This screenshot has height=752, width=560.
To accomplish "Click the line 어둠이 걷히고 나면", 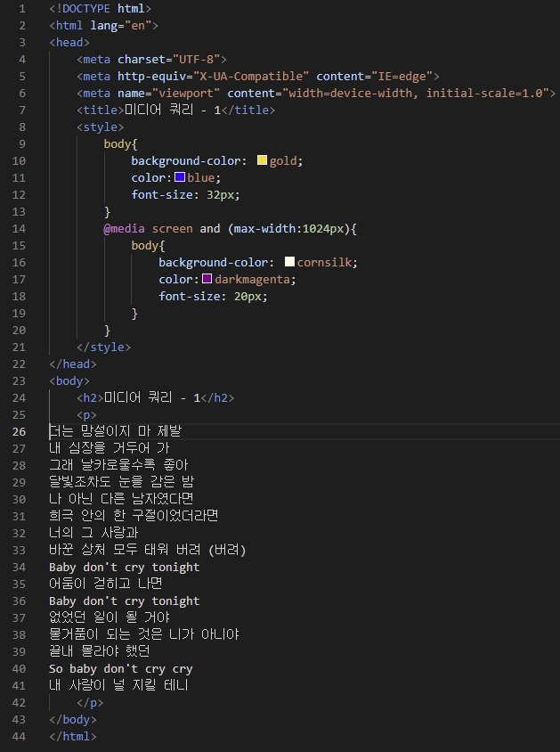I will coord(106,584).
